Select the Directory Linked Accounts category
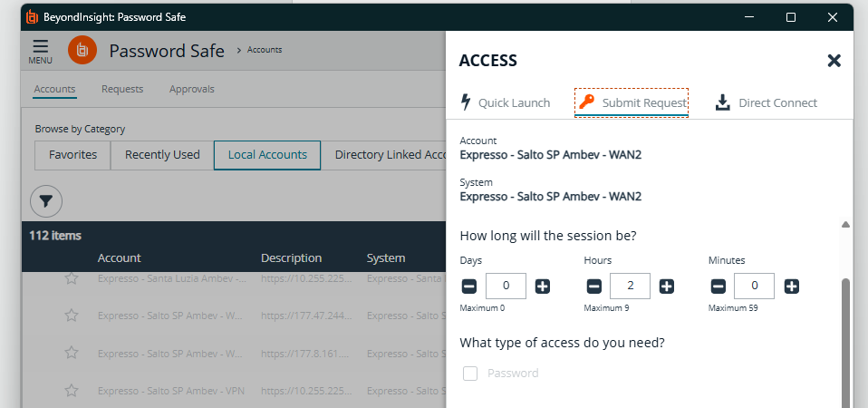This screenshot has width=868, height=408. [383, 155]
